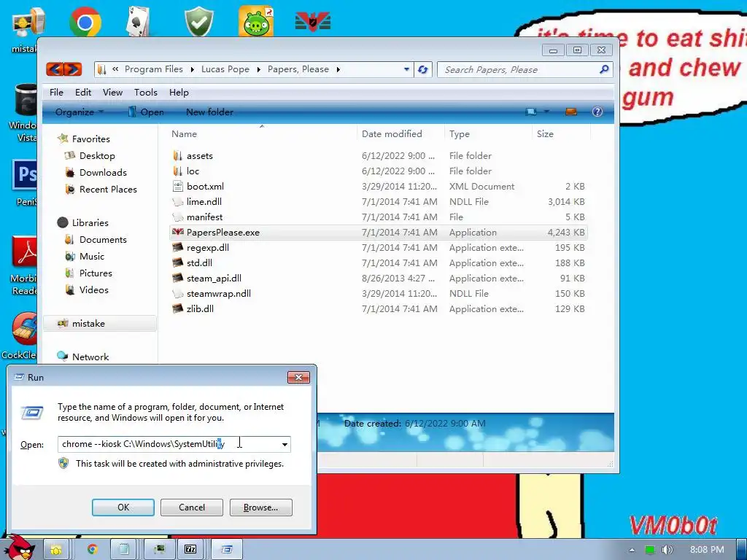Open the red Adobe Reader desktop icon
The image size is (747, 560).
[24, 252]
